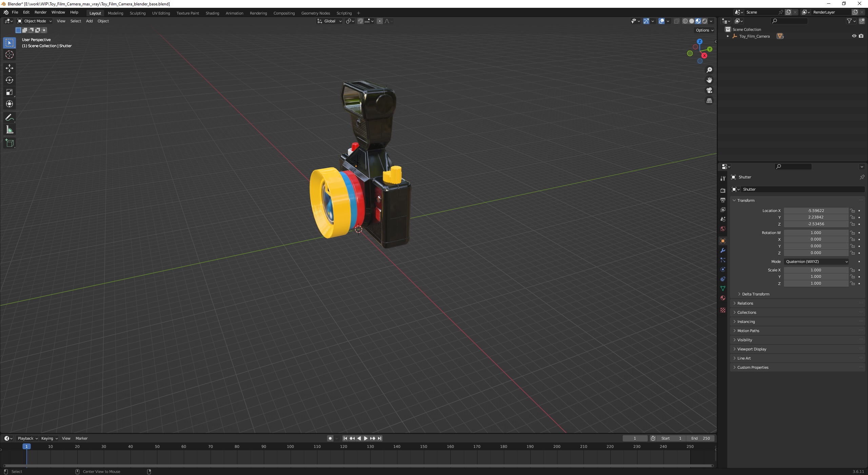Toggle snapping magnet in header
Image resolution: width=868 pixels, height=475 pixels.
point(360,21)
